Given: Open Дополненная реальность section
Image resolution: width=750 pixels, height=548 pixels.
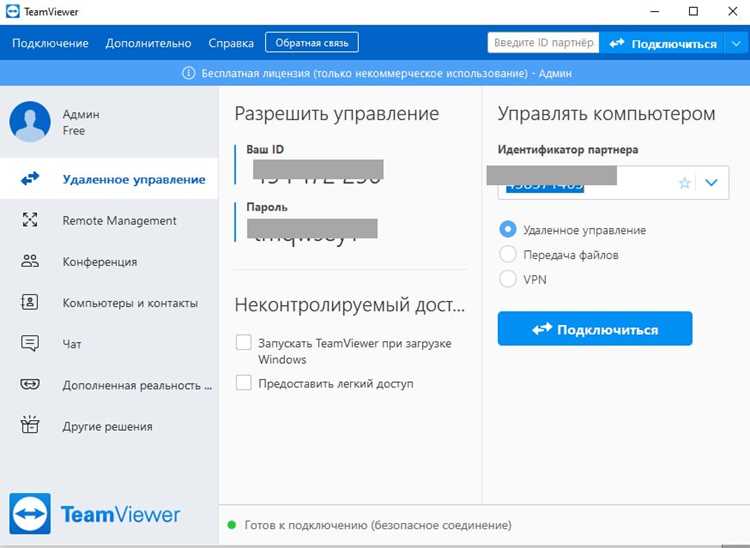Looking at the screenshot, I should coord(109,384).
